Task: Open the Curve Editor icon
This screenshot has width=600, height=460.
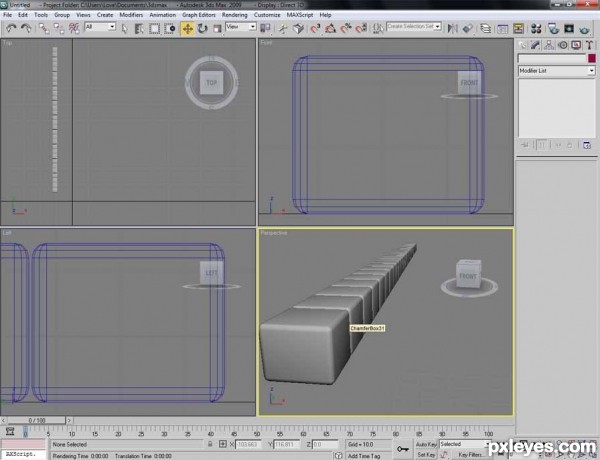Action: coord(503,29)
